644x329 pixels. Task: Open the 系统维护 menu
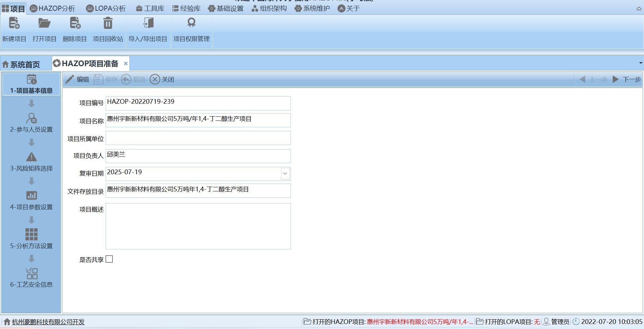pos(312,9)
